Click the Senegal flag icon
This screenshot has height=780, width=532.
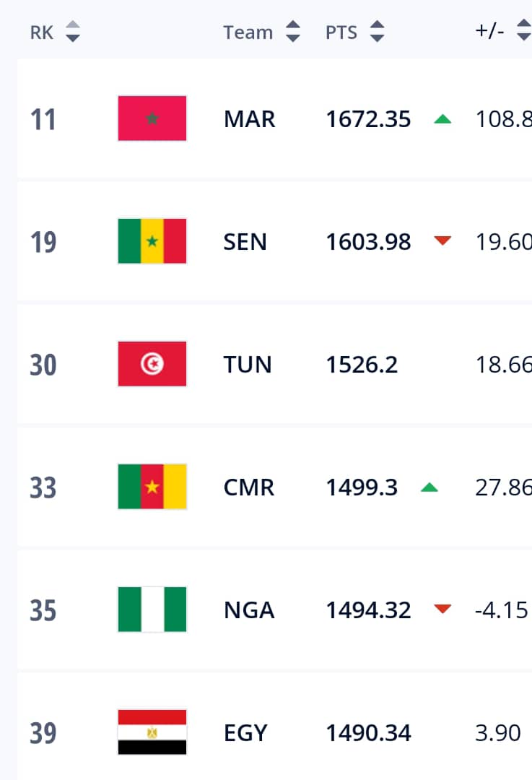point(152,241)
